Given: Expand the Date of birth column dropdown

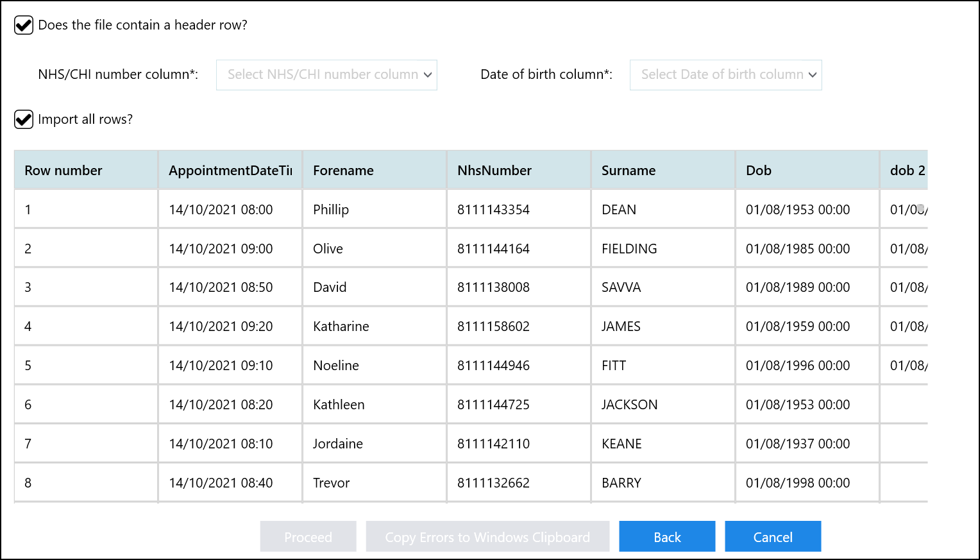Looking at the screenshot, I should pos(725,75).
